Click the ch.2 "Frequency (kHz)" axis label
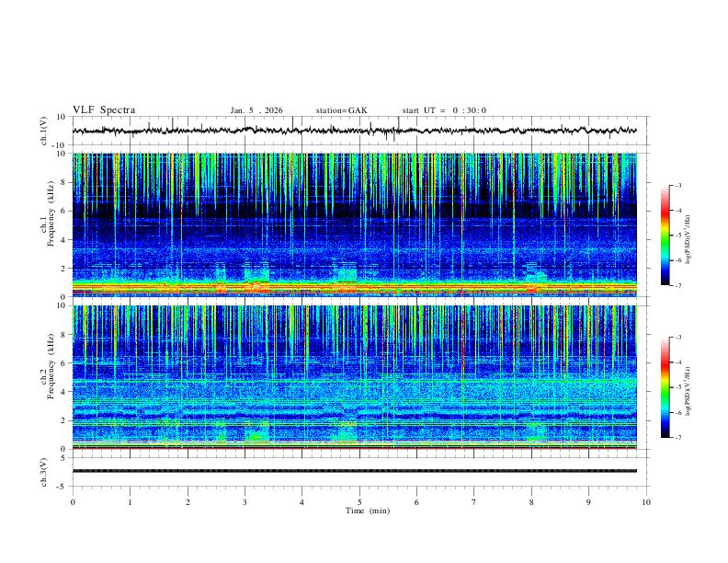Image resolution: width=728 pixels, height=563 pixels. [51, 366]
